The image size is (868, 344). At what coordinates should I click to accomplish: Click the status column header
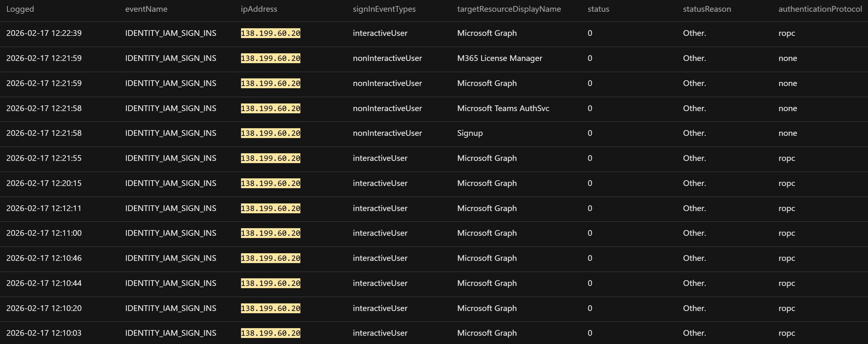click(598, 9)
